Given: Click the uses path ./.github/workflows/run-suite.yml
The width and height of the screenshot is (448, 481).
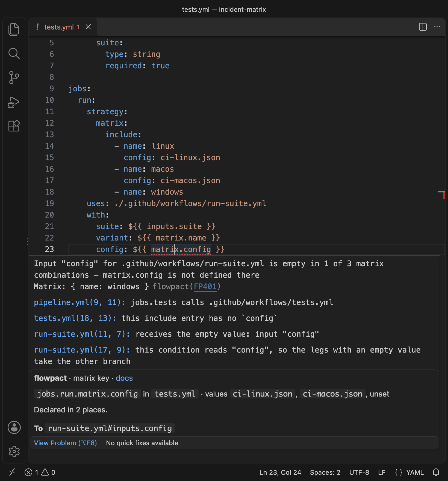Looking at the screenshot, I should tap(190, 203).
